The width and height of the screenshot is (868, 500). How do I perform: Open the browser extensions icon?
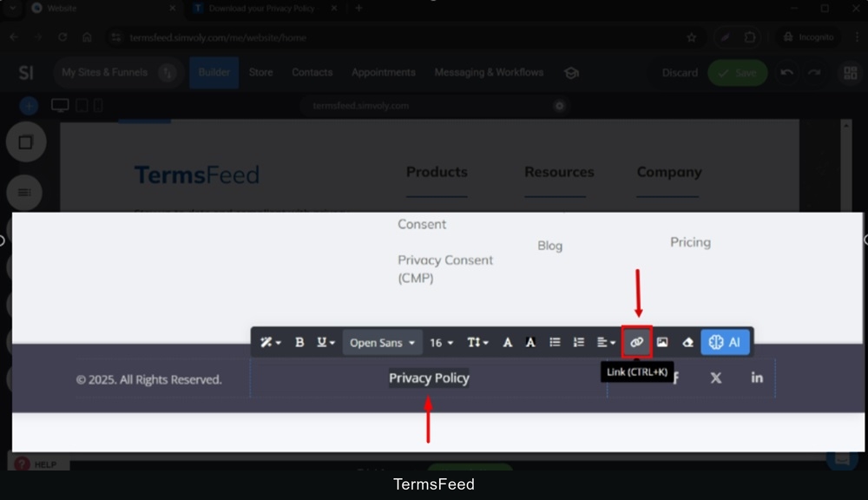pos(750,37)
